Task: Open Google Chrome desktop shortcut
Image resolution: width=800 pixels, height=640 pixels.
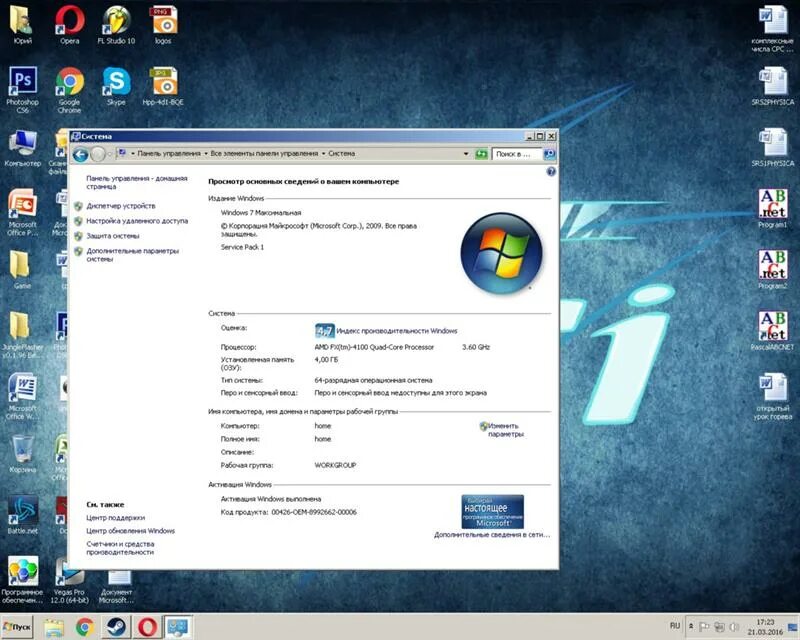Action: point(70,89)
